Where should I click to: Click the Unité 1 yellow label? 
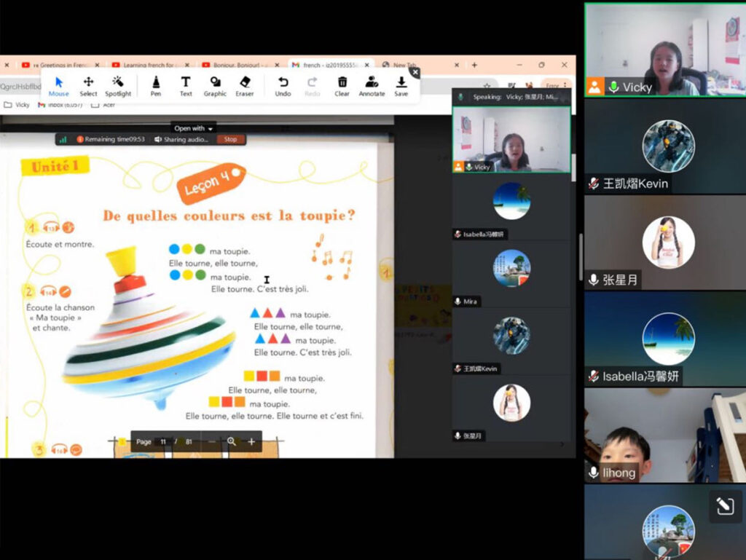point(55,166)
